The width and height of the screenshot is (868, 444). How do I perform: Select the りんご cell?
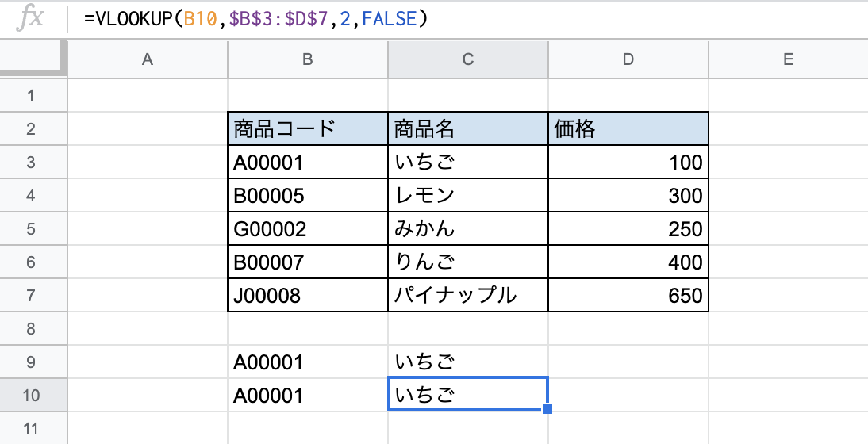point(468,262)
